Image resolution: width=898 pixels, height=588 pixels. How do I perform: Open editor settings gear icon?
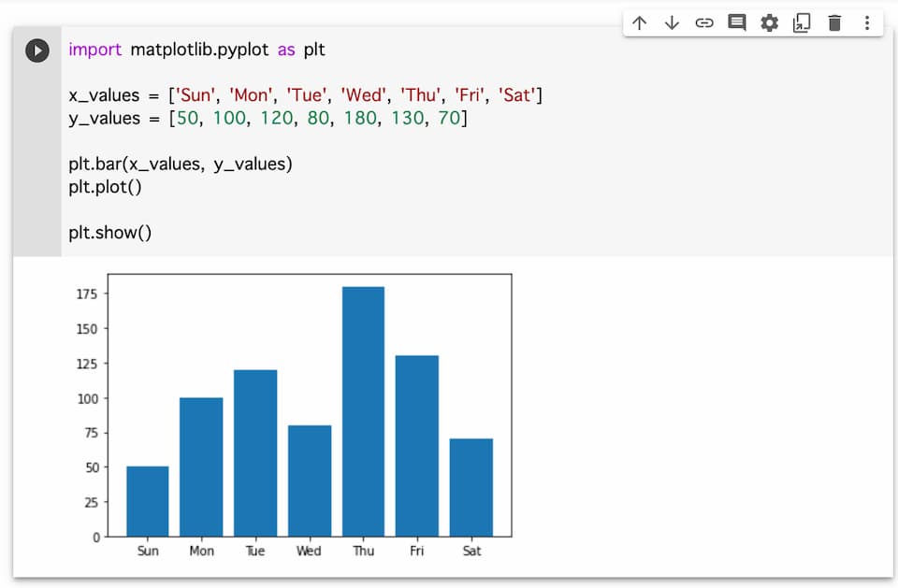[x=769, y=23]
